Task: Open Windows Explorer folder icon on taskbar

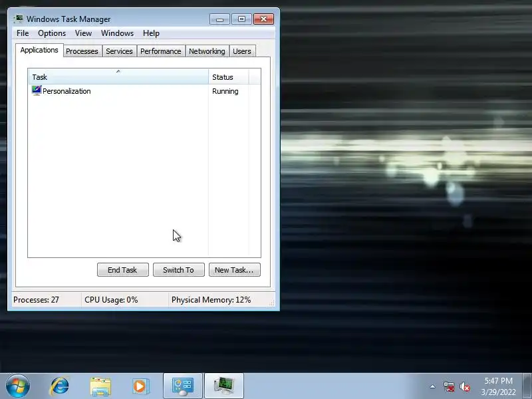Action: pos(100,386)
